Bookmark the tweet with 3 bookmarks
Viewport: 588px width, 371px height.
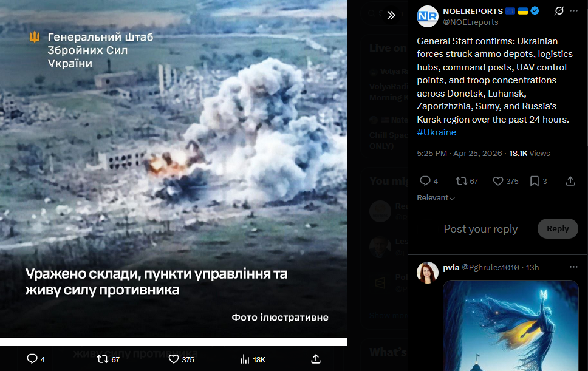pyautogui.click(x=535, y=182)
